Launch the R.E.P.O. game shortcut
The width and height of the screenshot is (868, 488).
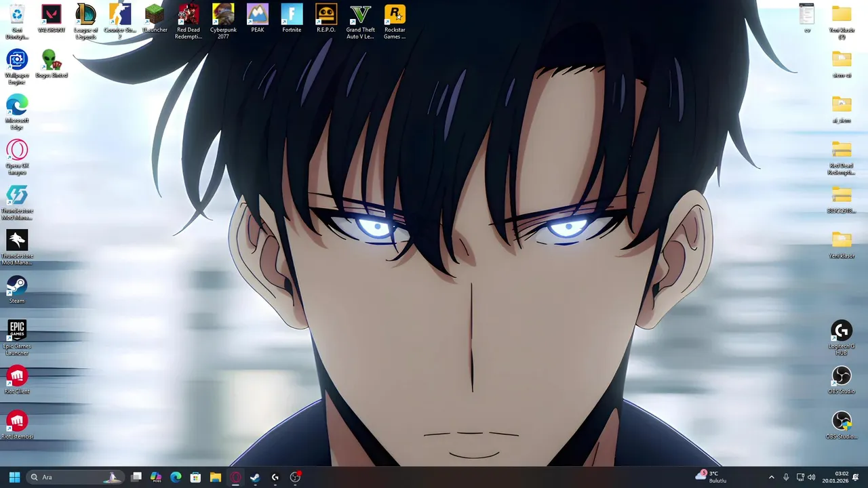[x=326, y=18]
